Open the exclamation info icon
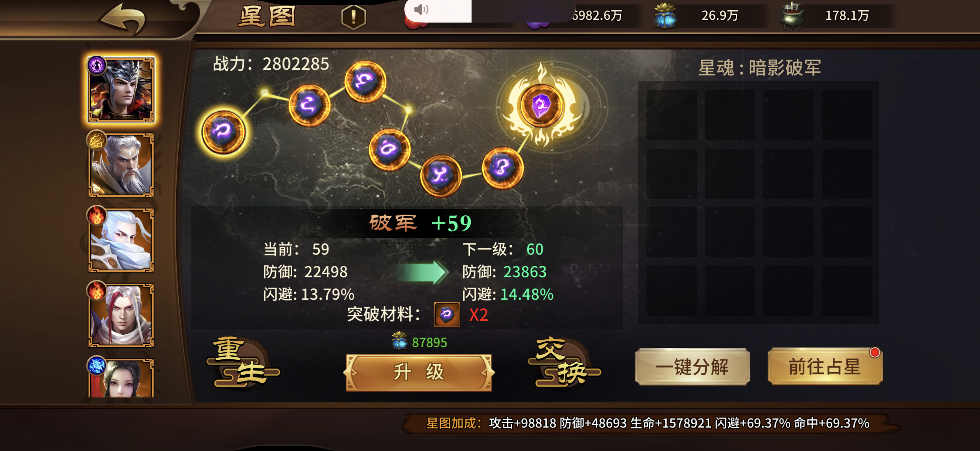The image size is (980, 451). (x=353, y=17)
